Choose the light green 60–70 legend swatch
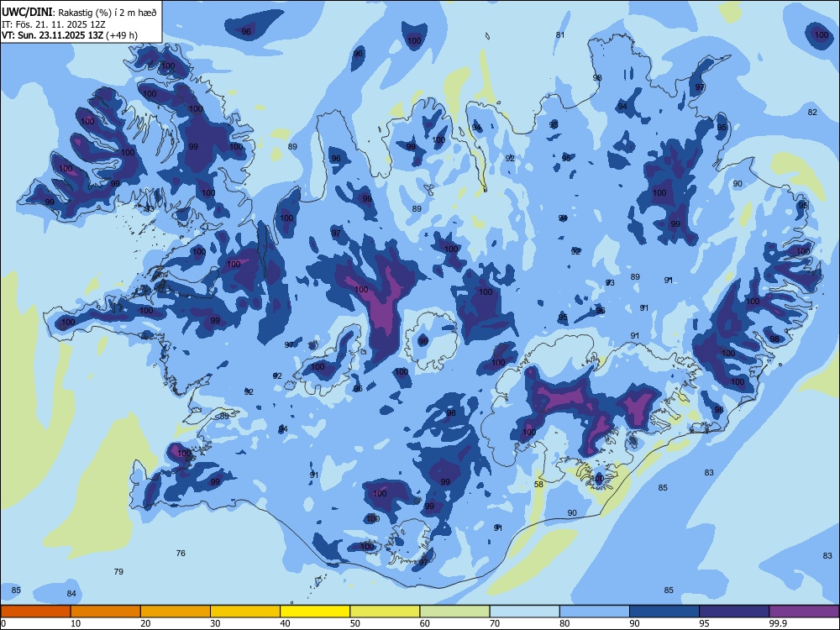Screen dimensions: 840x630 click(454, 612)
